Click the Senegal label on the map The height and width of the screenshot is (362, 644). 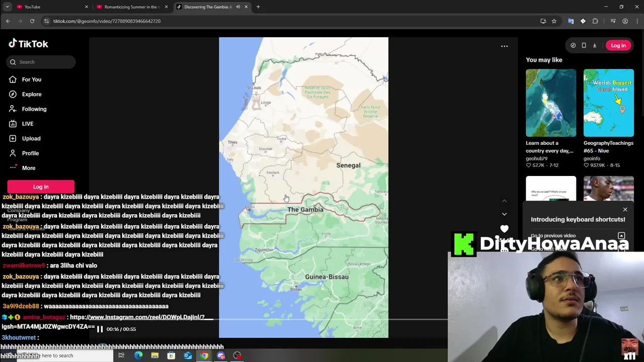(x=348, y=165)
